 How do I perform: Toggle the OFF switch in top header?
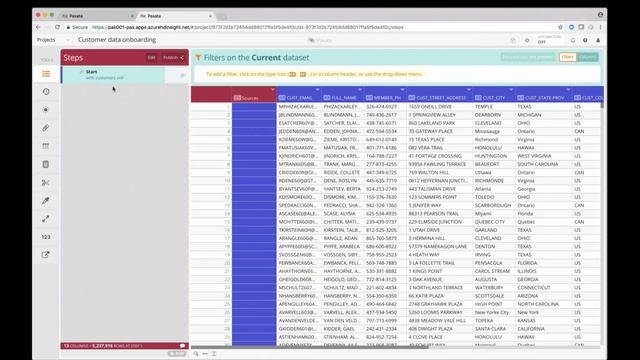click(549, 40)
